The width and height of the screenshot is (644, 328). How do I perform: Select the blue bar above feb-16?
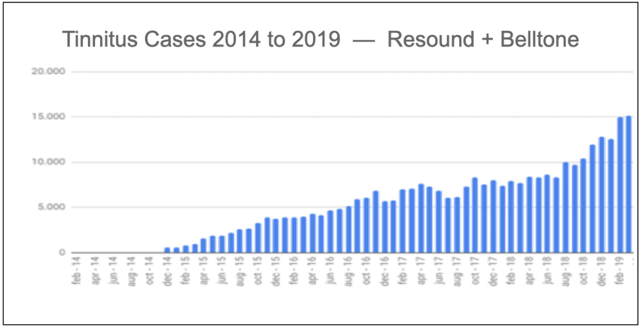[294, 235]
